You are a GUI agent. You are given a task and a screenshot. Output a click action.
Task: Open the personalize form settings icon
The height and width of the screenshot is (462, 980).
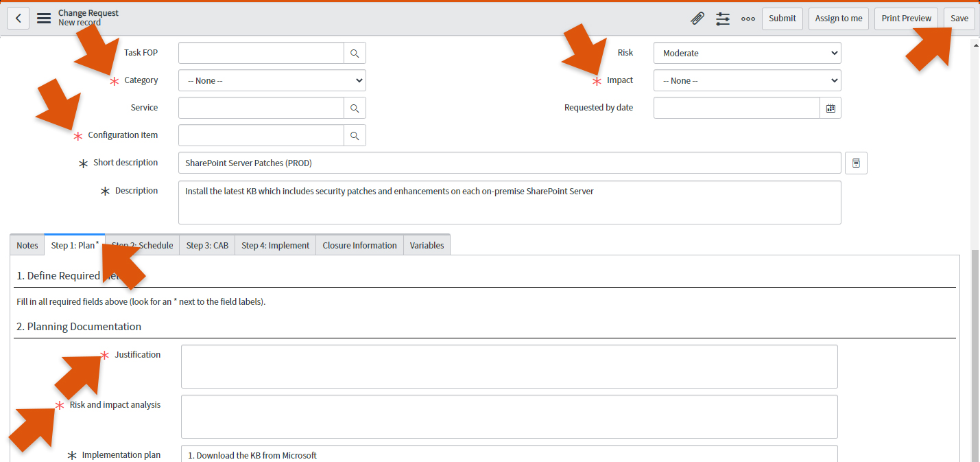coord(723,19)
